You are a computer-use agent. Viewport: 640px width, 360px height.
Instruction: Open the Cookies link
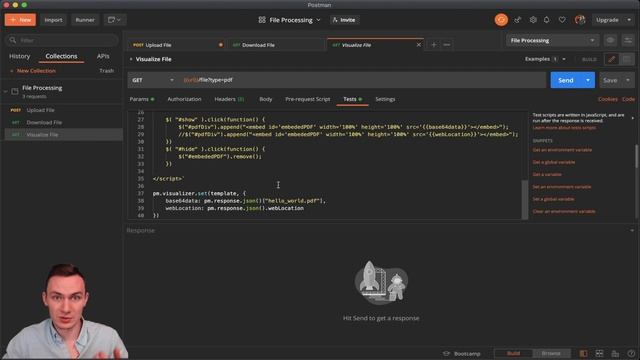(607, 99)
